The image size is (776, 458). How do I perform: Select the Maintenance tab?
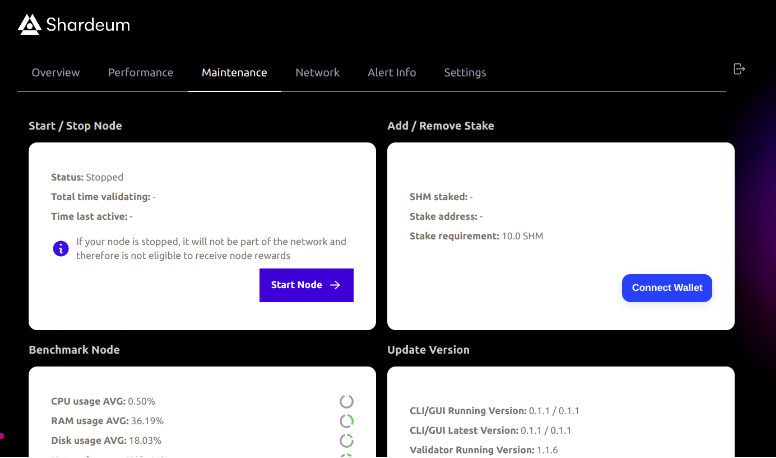tap(234, 72)
